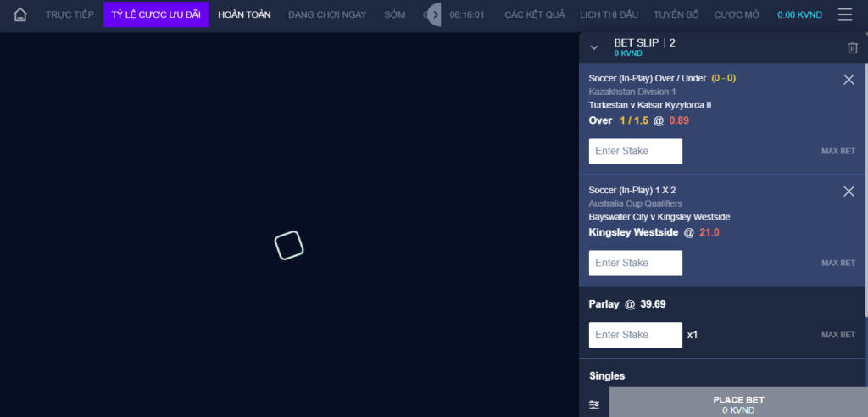The height and width of the screenshot is (417, 868).
Task: Click the Singles section heading
Action: (607, 376)
